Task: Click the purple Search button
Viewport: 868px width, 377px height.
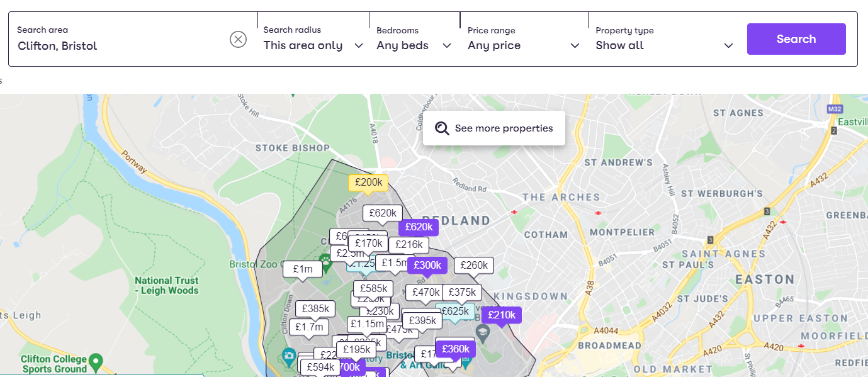Action: pos(796,38)
